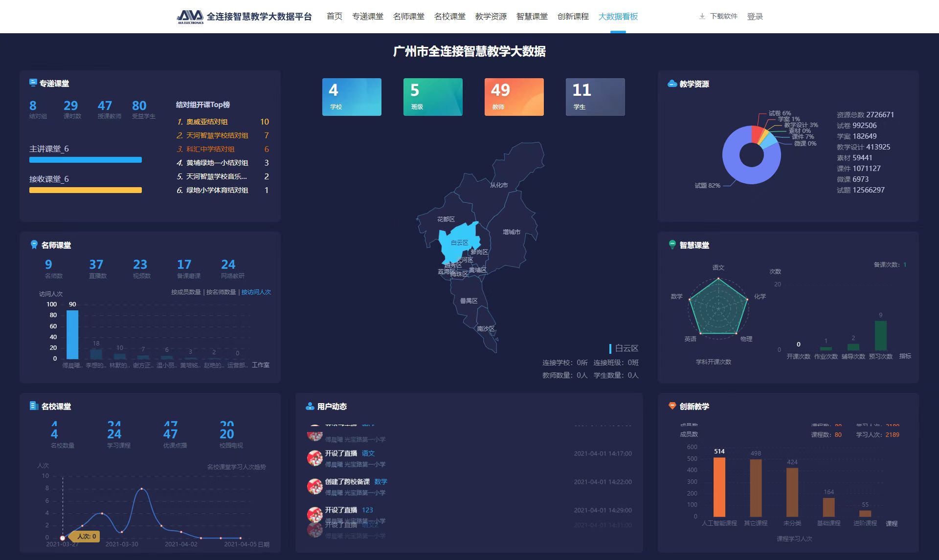The width and height of the screenshot is (939, 560).
Task: Click the 名师课堂 badge icon
Action: 34,245
